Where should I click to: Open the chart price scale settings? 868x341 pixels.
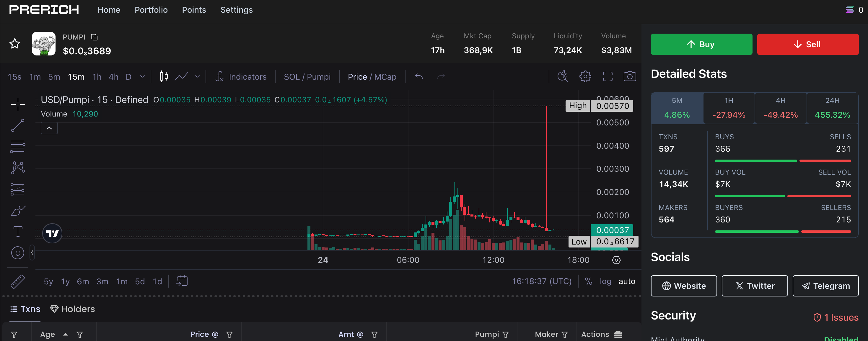pyautogui.click(x=616, y=260)
